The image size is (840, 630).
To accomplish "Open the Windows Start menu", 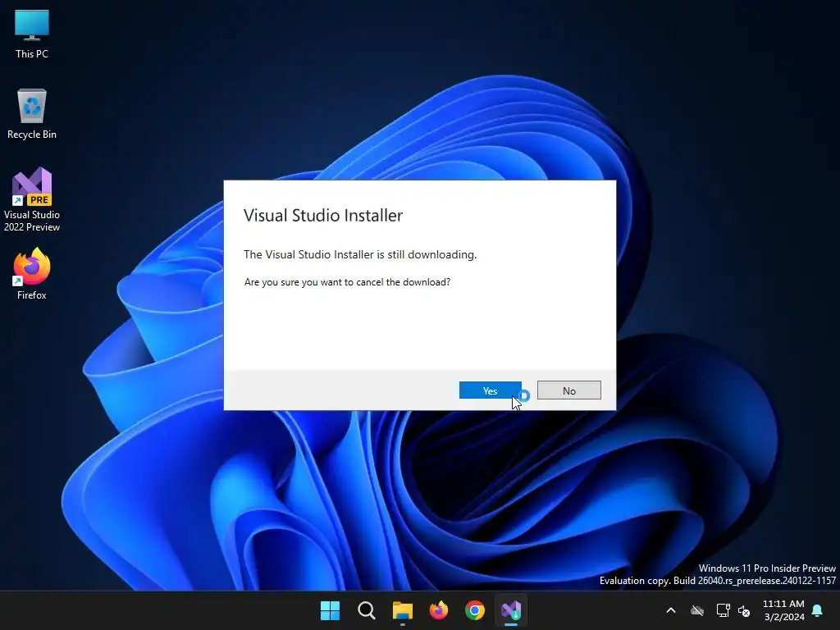I will tap(330, 610).
